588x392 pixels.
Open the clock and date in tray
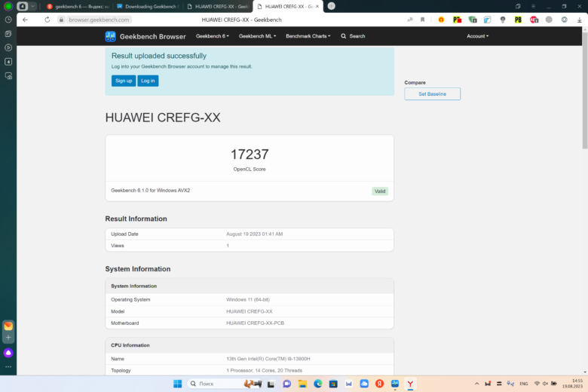(573, 384)
